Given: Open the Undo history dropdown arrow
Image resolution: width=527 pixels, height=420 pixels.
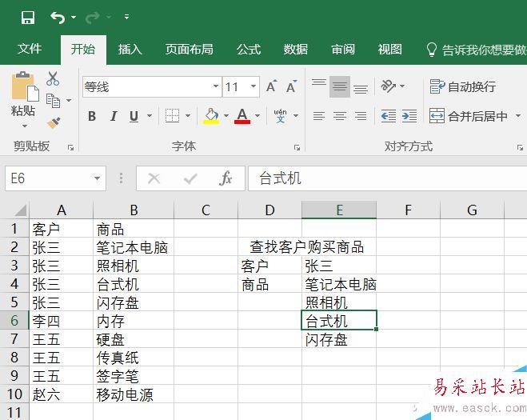Looking at the screenshot, I should click(74, 17).
